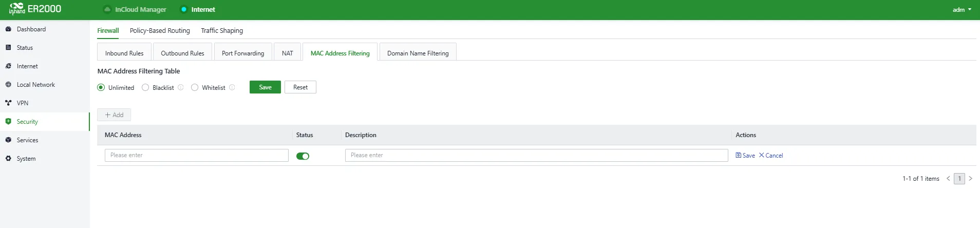Image resolution: width=980 pixels, height=228 pixels.
Task: Click the InCloud Manager status label
Action: pos(140,9)
